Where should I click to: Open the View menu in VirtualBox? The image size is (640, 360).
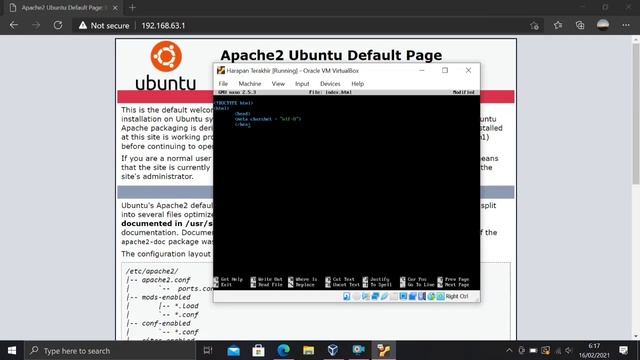pos(278,84)
